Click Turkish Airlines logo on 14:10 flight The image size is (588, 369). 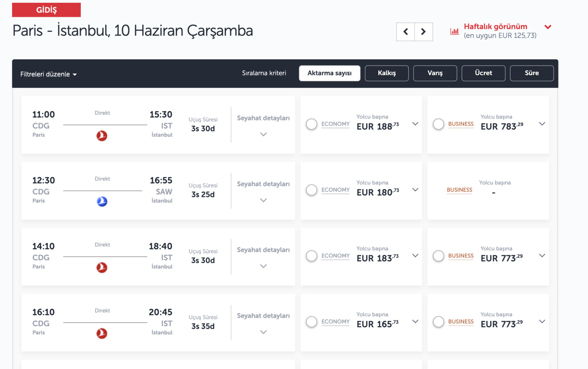[x=102, y=267]
